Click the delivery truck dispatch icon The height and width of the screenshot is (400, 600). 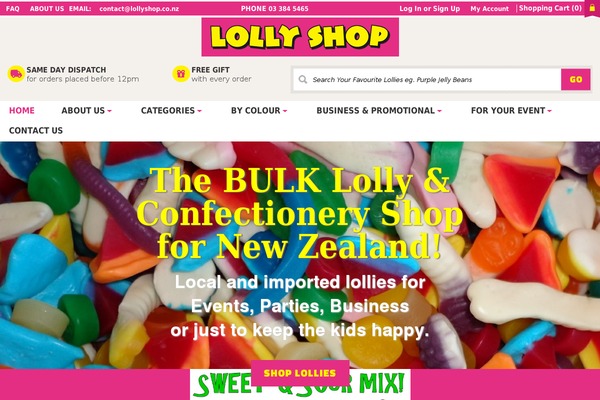pos(16,74)
